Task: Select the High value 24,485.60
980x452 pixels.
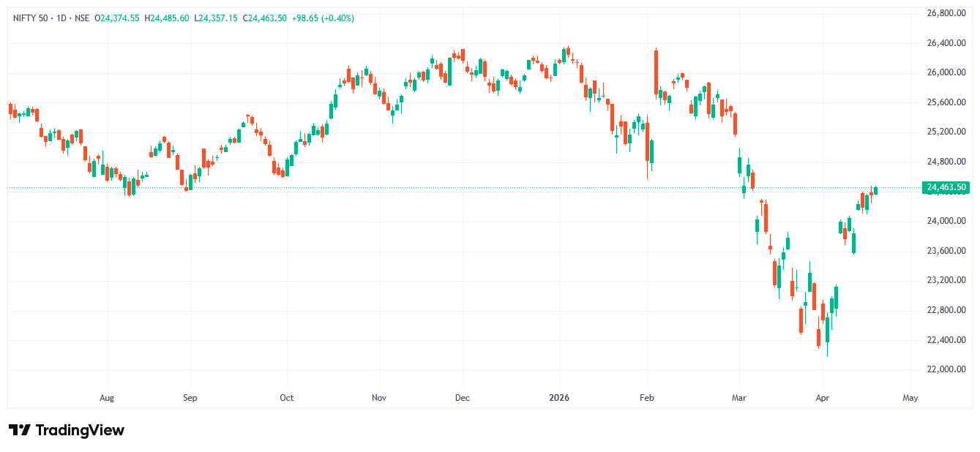Action: (169, 18)
